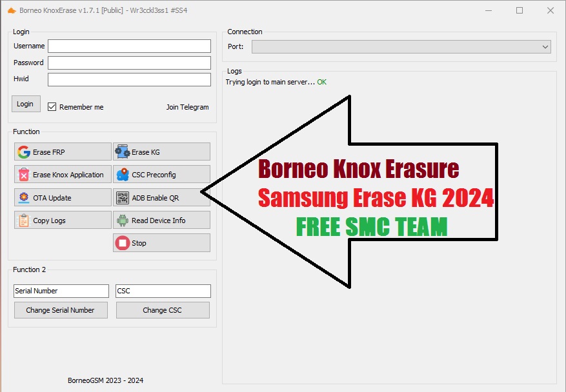Click the trash icon on Erase Knox Application
Viewport: 566px width, 392px height.
click(24, 175)
